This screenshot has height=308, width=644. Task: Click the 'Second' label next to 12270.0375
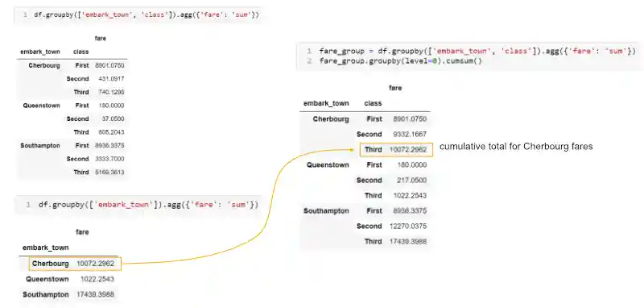[x=369, y=227]
